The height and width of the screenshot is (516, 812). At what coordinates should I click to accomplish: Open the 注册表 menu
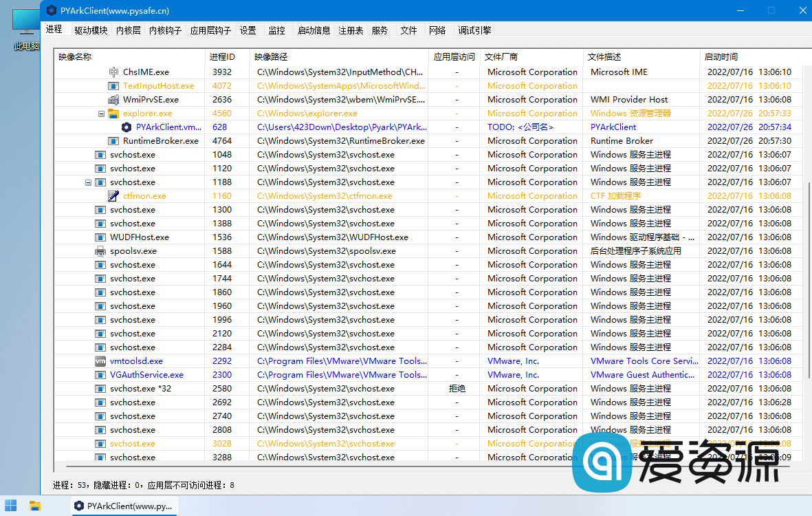click(349, 30)
